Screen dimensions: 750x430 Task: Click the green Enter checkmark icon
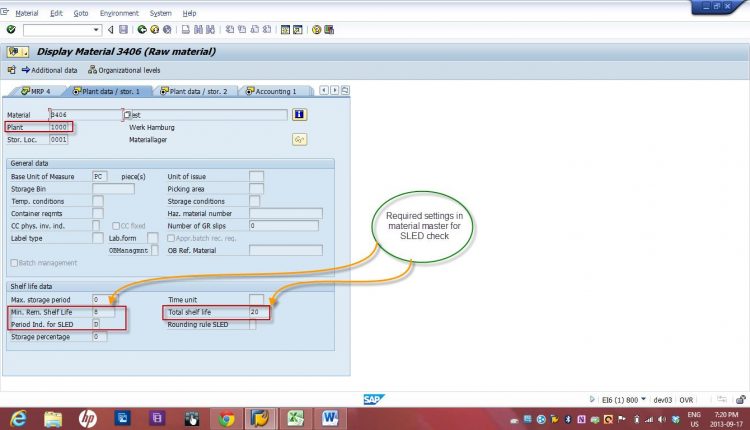click(x=11, y=30)
